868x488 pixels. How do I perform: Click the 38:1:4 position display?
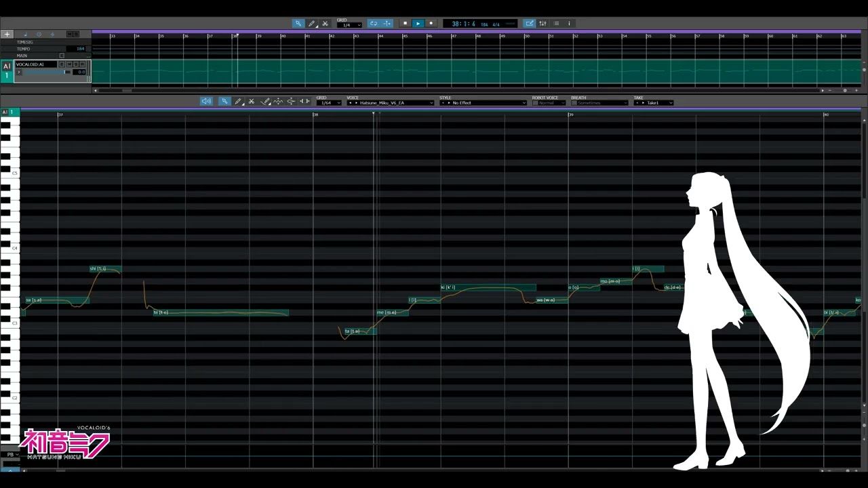coord(462,24)
